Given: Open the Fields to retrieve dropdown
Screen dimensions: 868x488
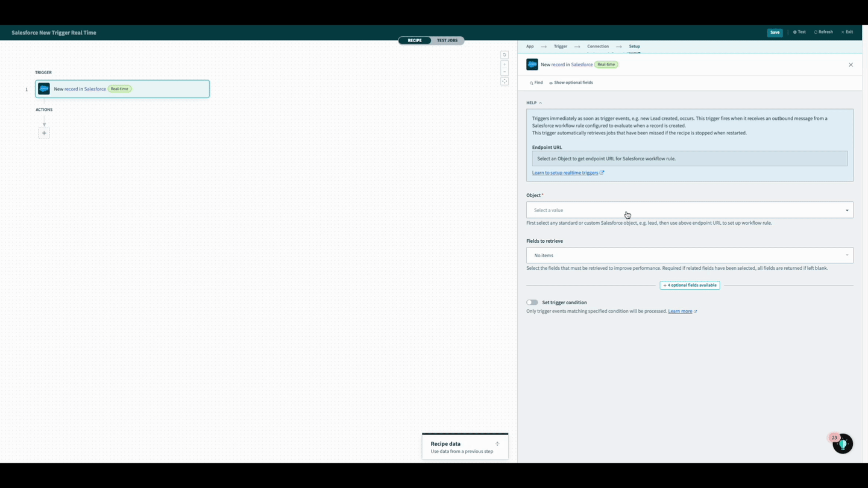Looking at the screenshot, I should pos(689,255).
